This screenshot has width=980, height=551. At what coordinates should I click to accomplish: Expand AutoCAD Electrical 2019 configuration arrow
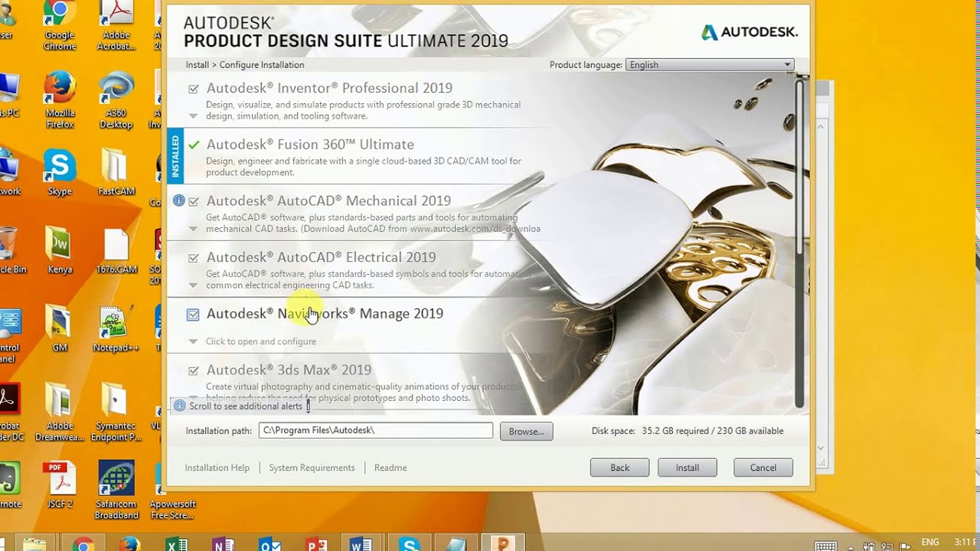193,285
